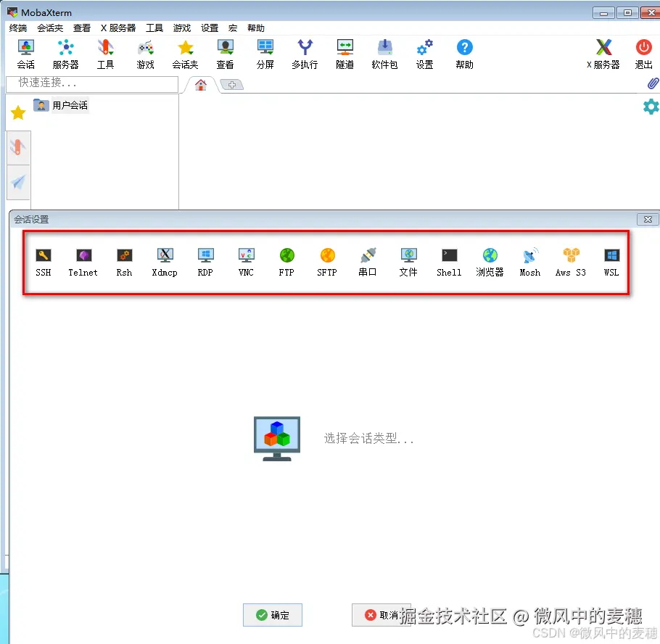Pick the 浏览器 browser session type
Viewport: 660px width, 644px height.
click(490, 263)
